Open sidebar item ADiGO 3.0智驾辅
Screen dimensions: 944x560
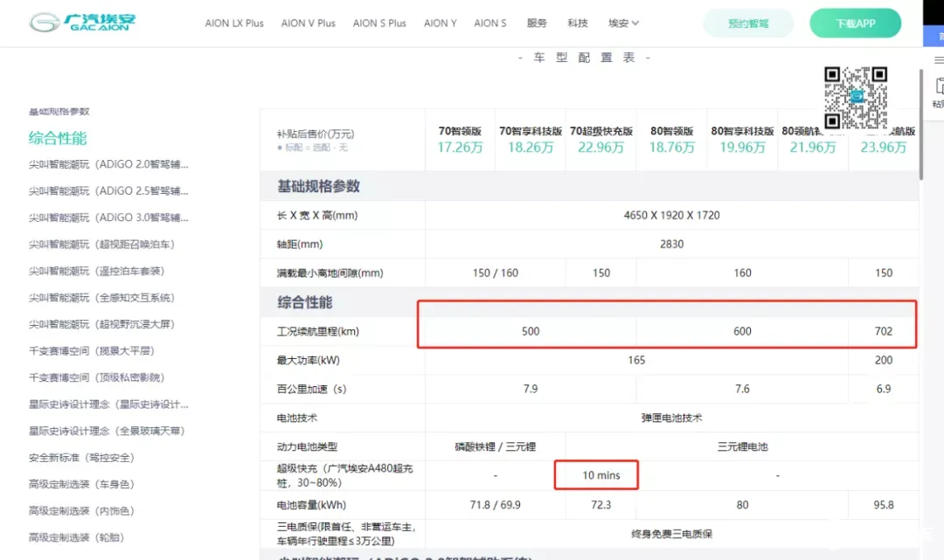pyautogui.click(x=108, y=218)
